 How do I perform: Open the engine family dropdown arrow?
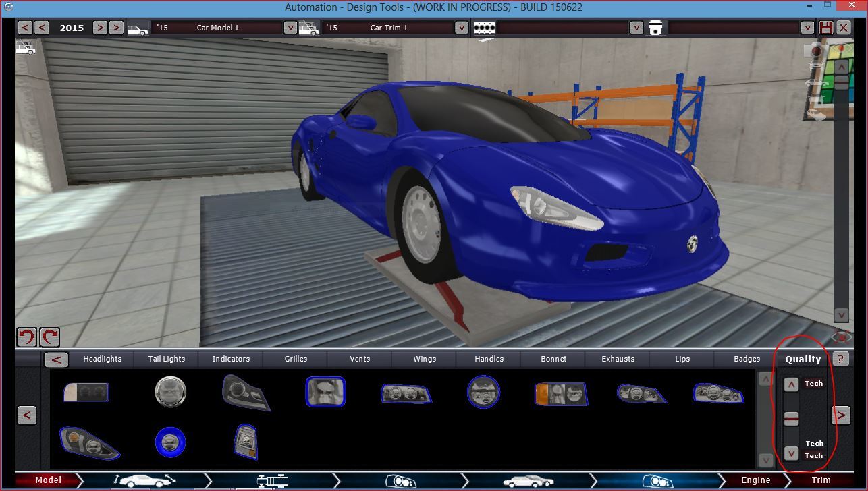(636, 28)
